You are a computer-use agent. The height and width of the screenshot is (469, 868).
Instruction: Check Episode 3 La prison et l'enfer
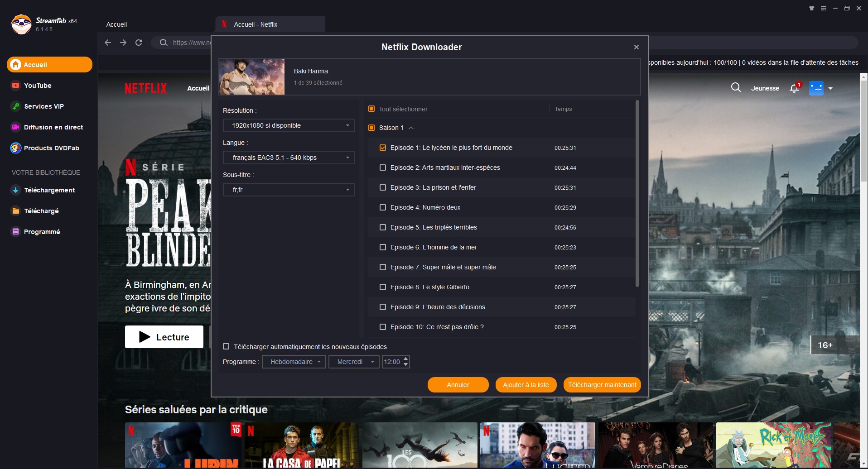383,187
